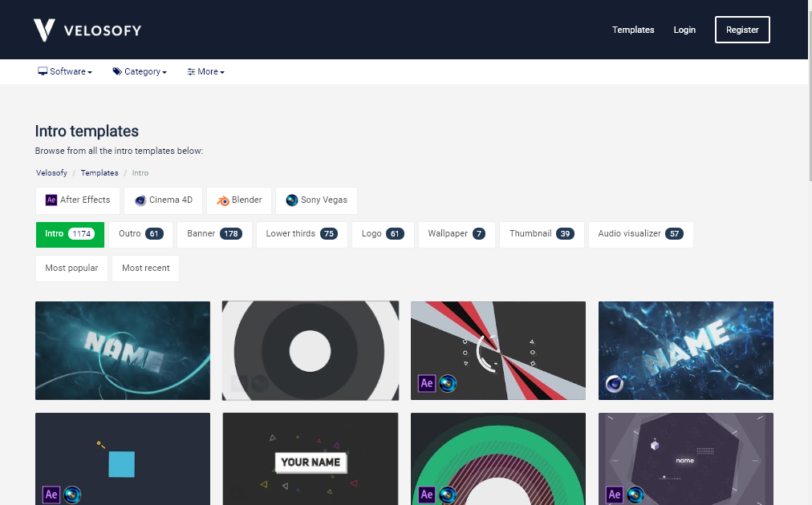Click the Intro breadcrumb item

tap(140, 173)
